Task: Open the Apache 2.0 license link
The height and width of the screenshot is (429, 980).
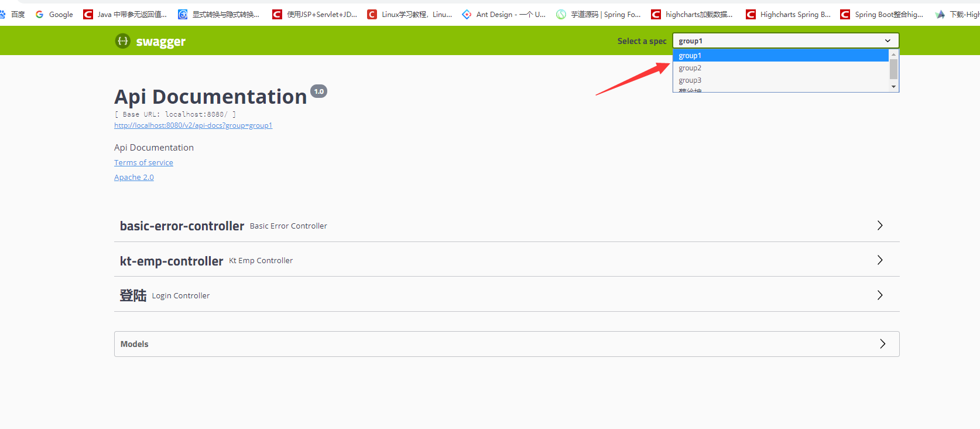Action: coord(134,177)
